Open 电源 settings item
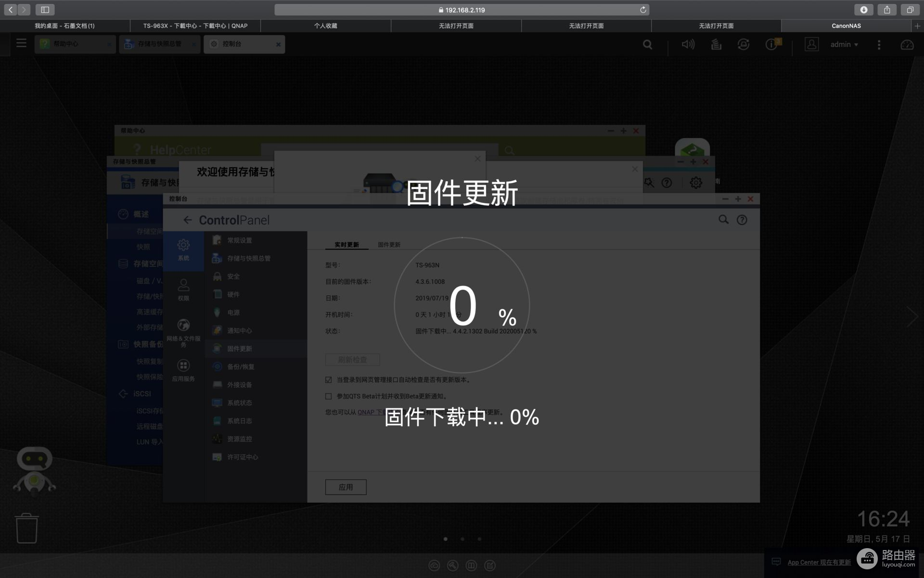 click(x=256, y=313)
